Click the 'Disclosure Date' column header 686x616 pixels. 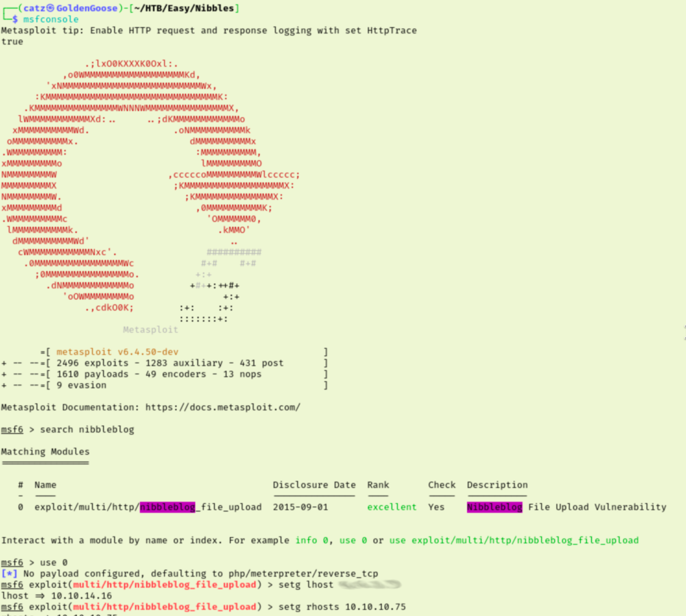(314, 485)
